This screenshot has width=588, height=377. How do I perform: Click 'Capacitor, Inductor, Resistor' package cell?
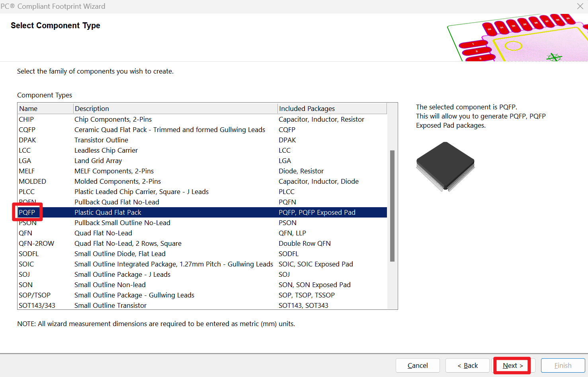(321, 119)
